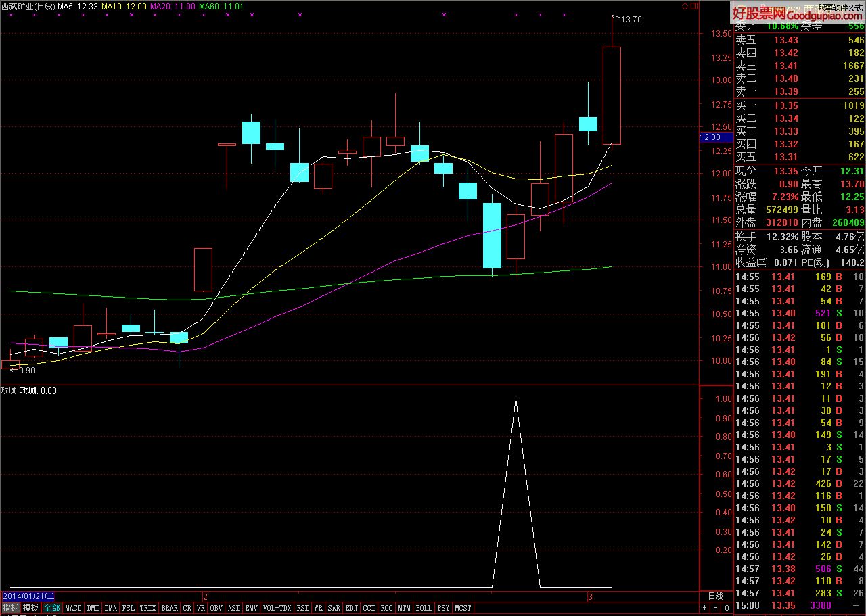Viewport: 866px width, 616px height.
Task: Click the 卖一 13.39 sell order row
Action: (x=800, y=91)
